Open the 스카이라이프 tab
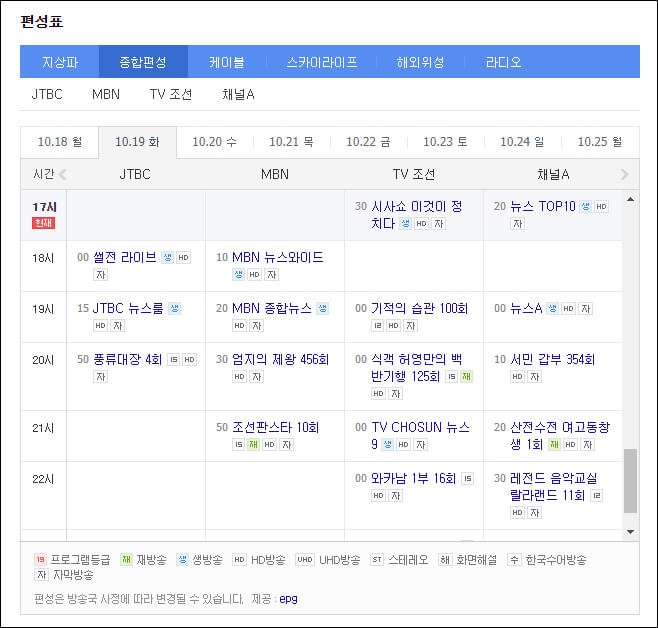Viewport: 658px width, 628px height. pos(321,62)
